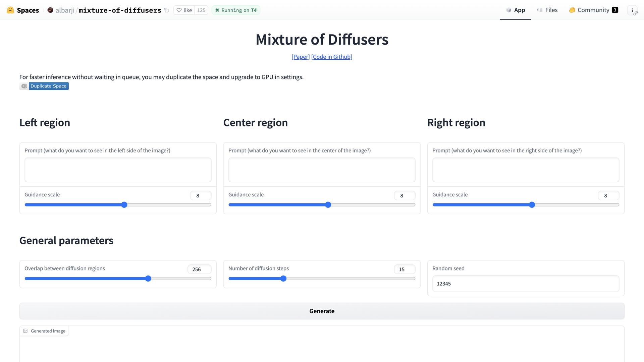The width and height of the screenshot is (644, 362).
Task: Copy the space name with copy icon
Action: [x=166, y=10]
